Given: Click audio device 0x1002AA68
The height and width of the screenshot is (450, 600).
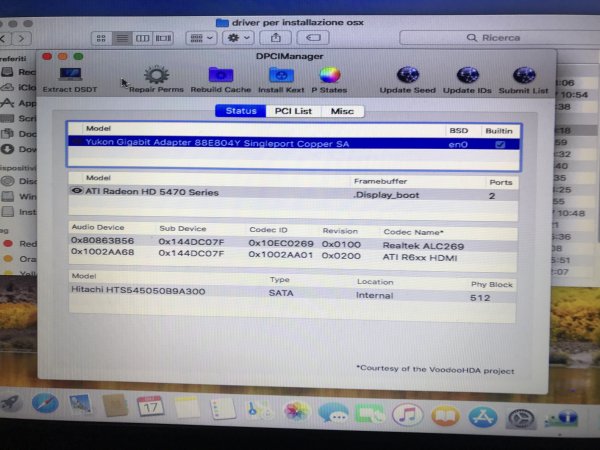Looking at the screenshot, I should click(103, 251).
